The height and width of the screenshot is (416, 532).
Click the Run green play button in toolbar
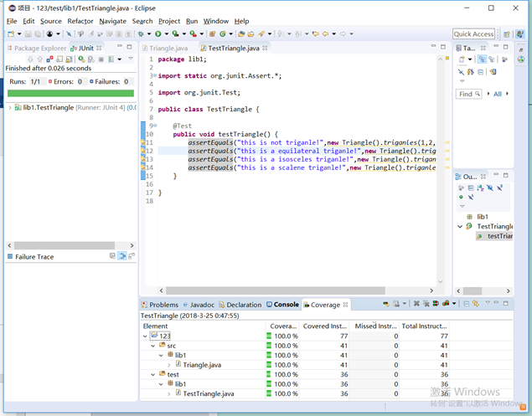(157, 34)
